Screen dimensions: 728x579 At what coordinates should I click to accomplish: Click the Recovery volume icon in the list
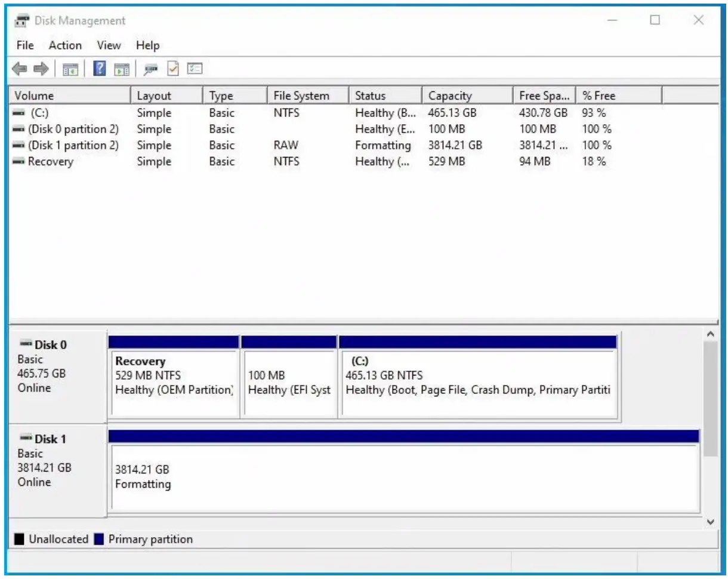tap(18, 161)
